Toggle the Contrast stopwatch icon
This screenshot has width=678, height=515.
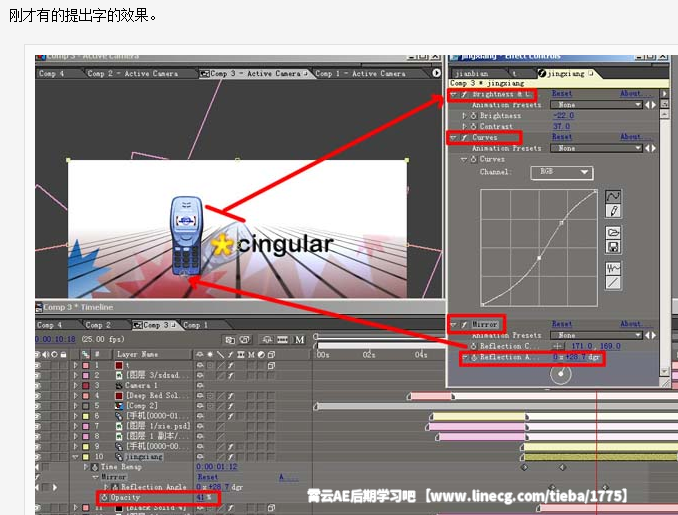point(473,126)
